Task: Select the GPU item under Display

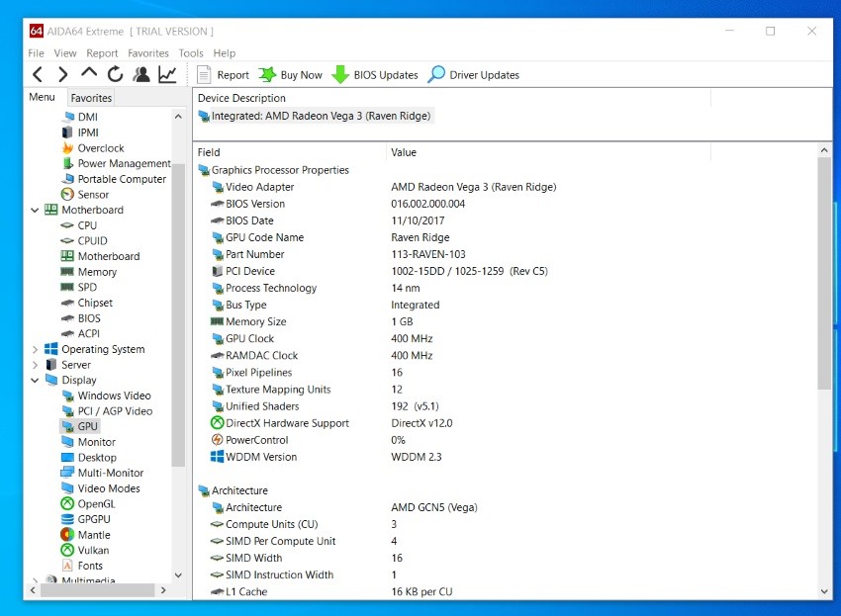Action: coord(79,426)
